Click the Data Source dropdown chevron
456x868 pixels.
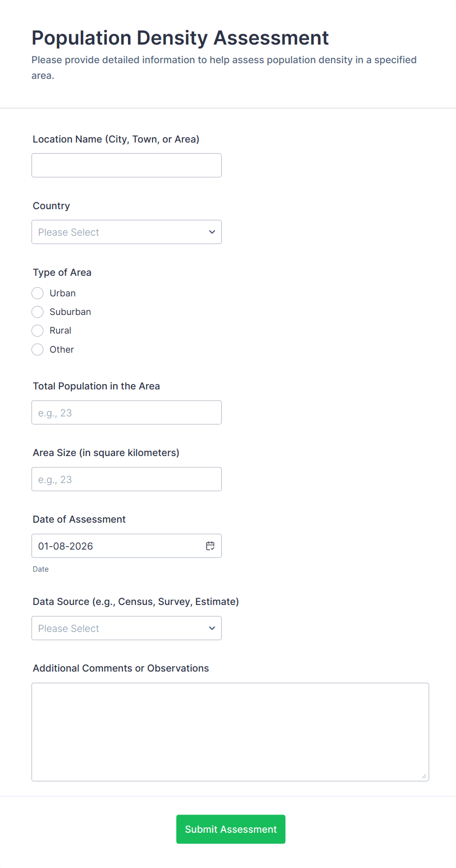(212, 628)
